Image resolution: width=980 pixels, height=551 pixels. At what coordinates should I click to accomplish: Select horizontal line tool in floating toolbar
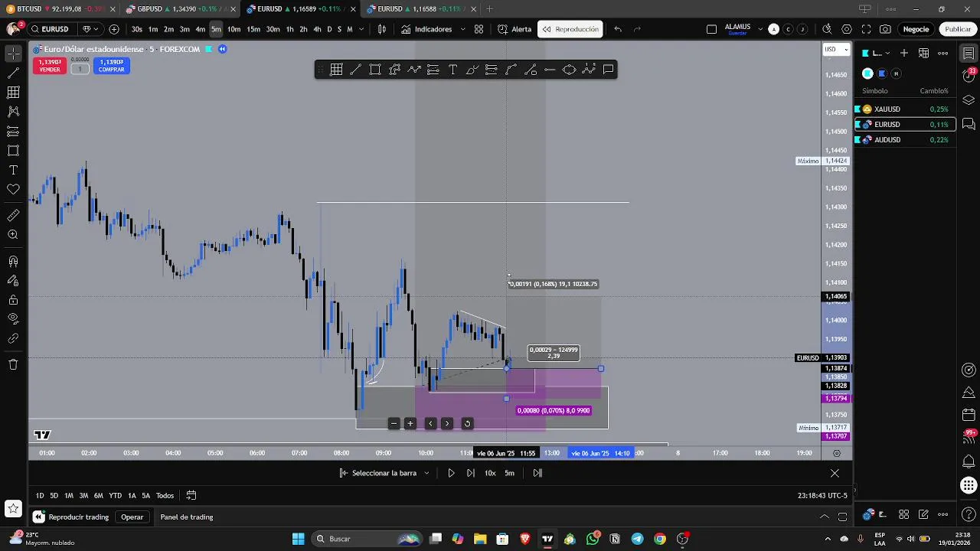(x=550, y=70)
